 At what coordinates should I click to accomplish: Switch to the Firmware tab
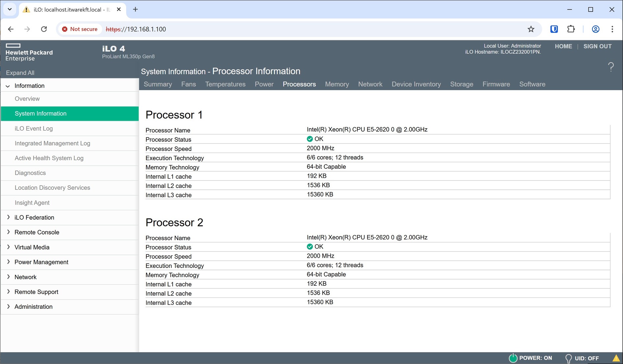click(x=496, y=84)
